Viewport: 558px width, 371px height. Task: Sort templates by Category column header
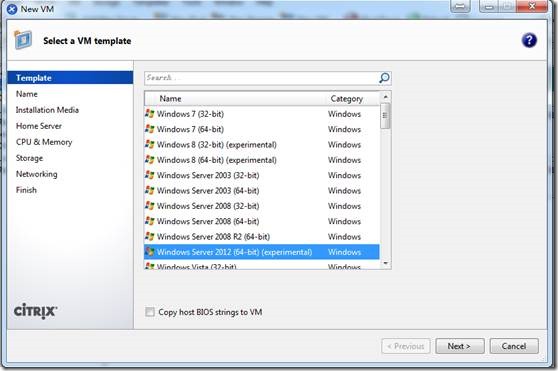pos(347,99)
